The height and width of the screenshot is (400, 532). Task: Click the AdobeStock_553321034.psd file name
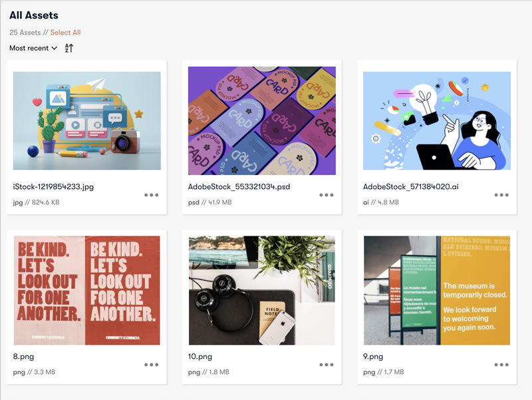(239, 187)
